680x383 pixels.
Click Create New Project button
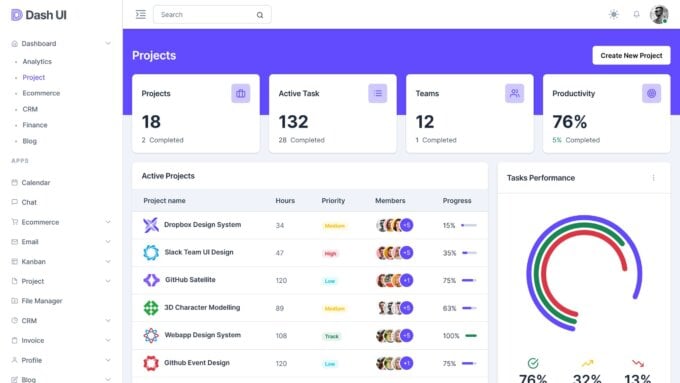[631, 56]
